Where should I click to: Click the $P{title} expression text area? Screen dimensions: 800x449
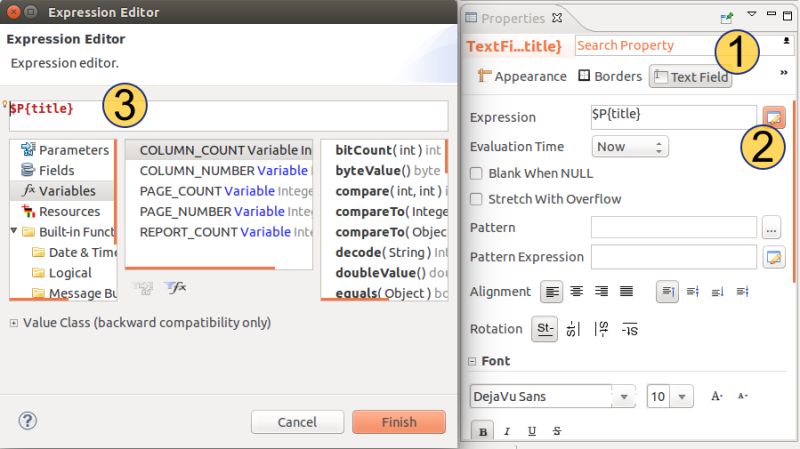(229, 116)
